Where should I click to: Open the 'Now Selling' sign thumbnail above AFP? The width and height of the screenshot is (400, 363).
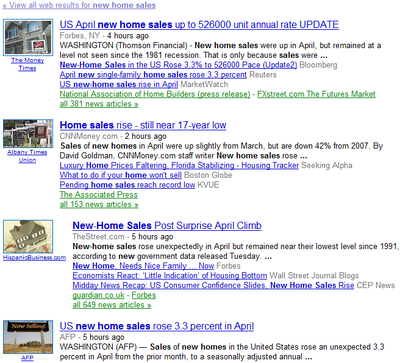tap(28, 337)
